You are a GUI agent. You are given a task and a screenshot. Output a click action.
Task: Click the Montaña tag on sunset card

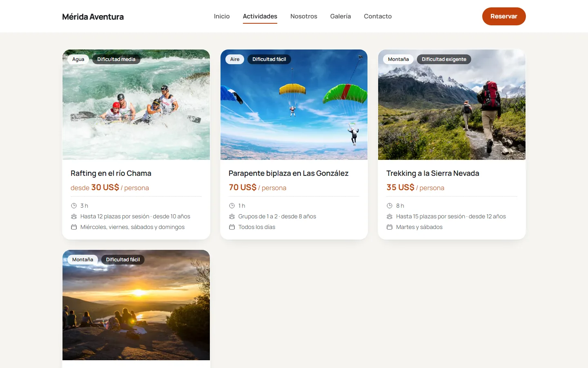tap(82, 260)
